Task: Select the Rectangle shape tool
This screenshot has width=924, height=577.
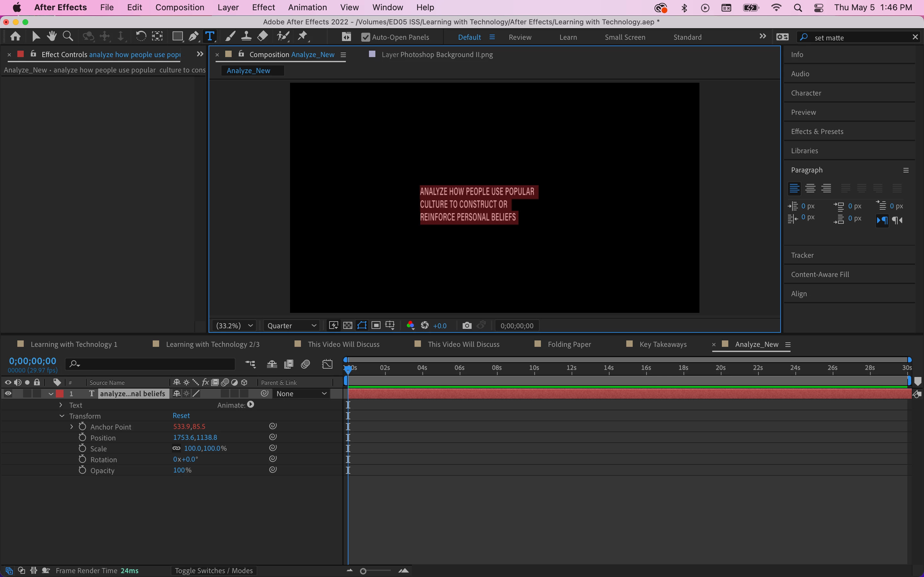Action: [x=177, y=37]
